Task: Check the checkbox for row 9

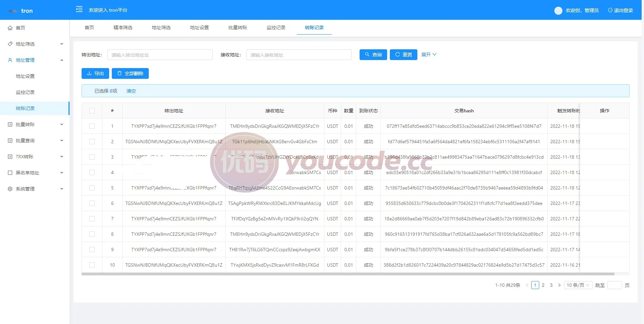Action: (92, 250)
